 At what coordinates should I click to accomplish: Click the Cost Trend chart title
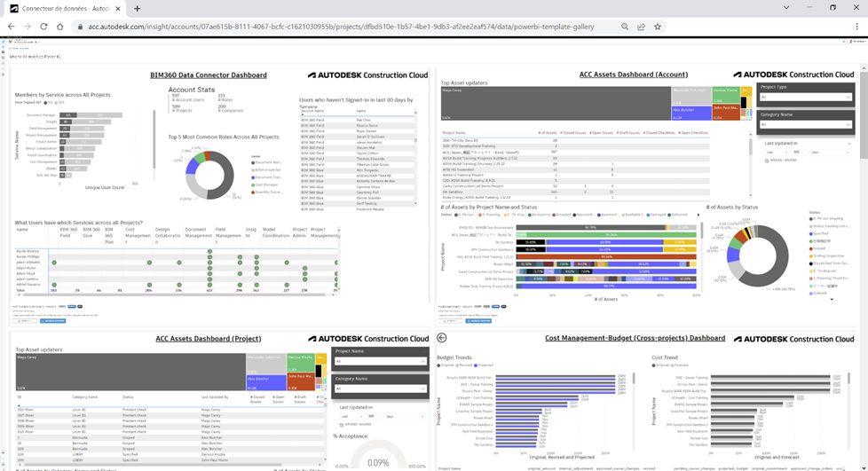664,357
